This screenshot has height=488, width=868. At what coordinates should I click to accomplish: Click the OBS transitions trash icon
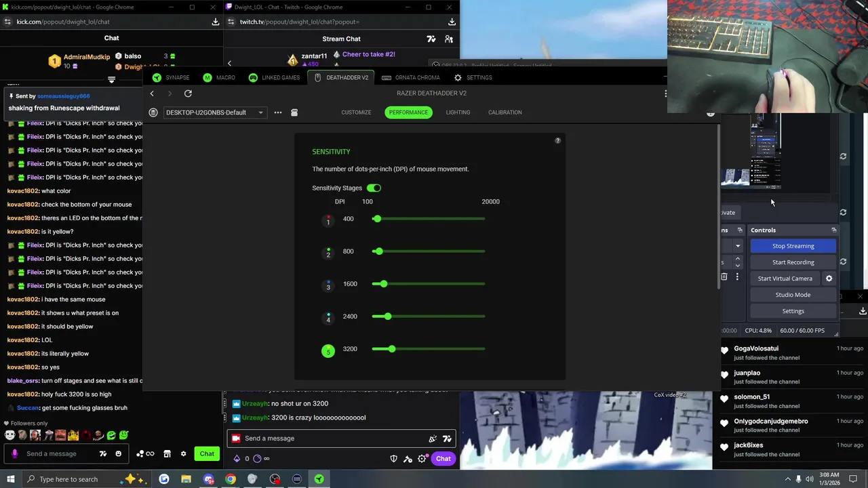[724, 277]
